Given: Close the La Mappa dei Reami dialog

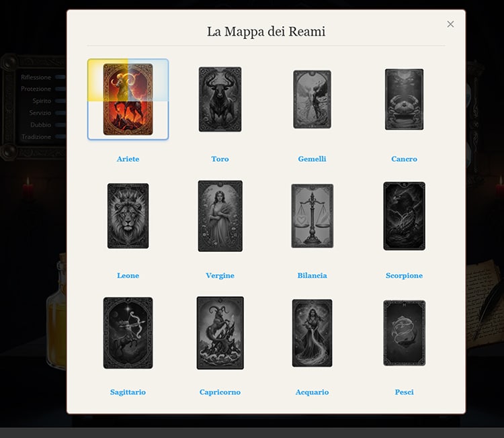Looking at the screenshot, I should pyautogui.click(x=450, y=24).
